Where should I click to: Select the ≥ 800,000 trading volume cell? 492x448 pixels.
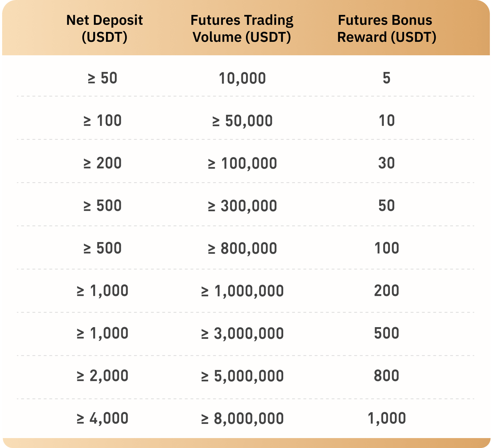coord(242,248)
